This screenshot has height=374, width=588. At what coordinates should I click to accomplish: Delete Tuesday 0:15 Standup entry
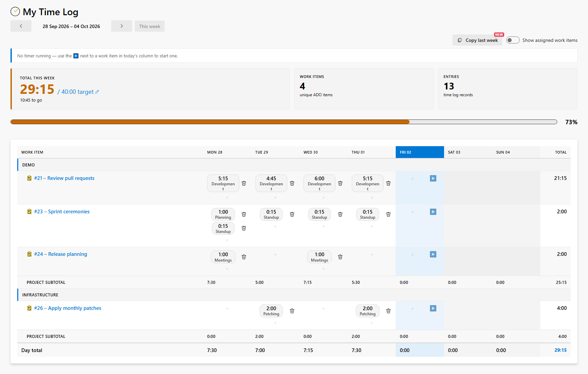click(x=292, y=214)
